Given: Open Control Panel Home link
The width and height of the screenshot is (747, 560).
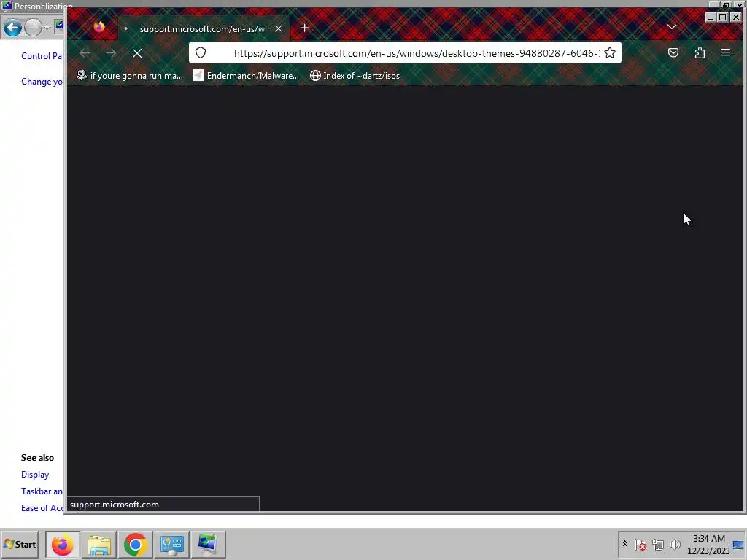Looking at the screenshot, I should click(42, 56).
